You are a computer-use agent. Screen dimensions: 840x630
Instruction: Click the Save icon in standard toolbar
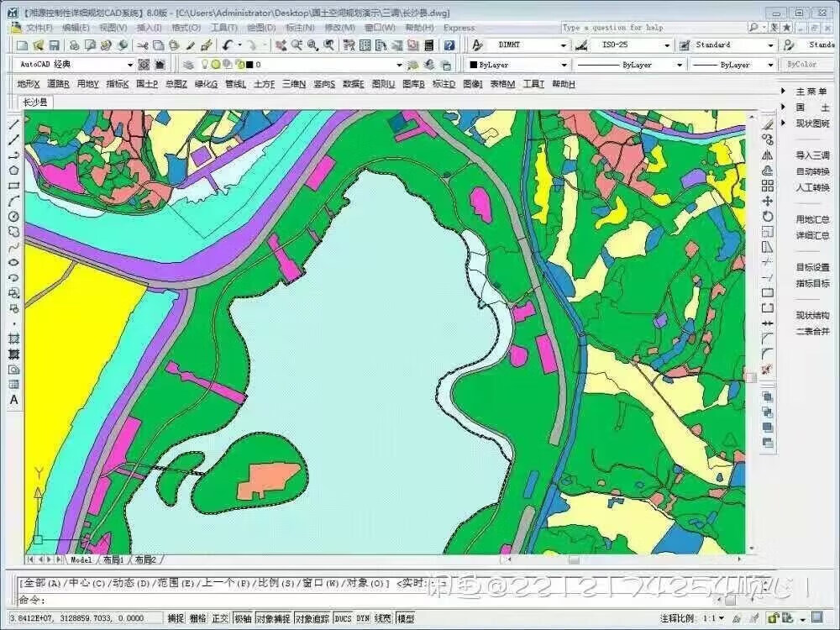click(54, 45)
